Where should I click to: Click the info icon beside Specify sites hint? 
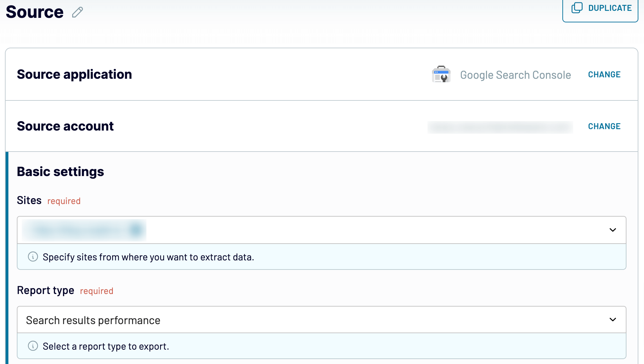(x=33, y=257)
